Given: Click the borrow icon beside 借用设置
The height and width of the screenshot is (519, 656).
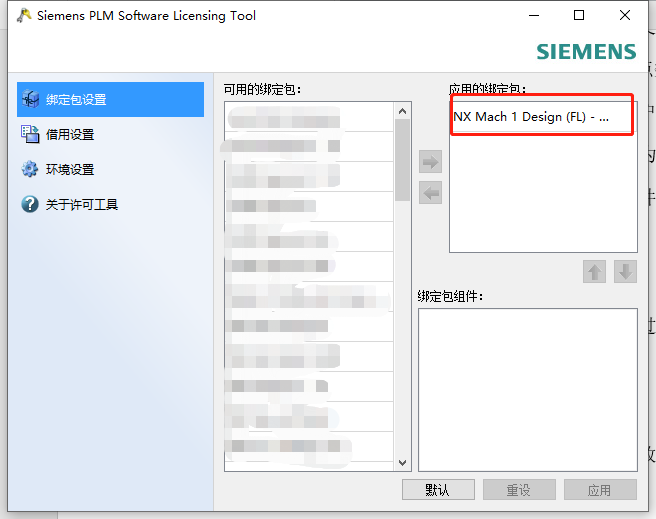Looking at the screenshot, I should [30, 134].
